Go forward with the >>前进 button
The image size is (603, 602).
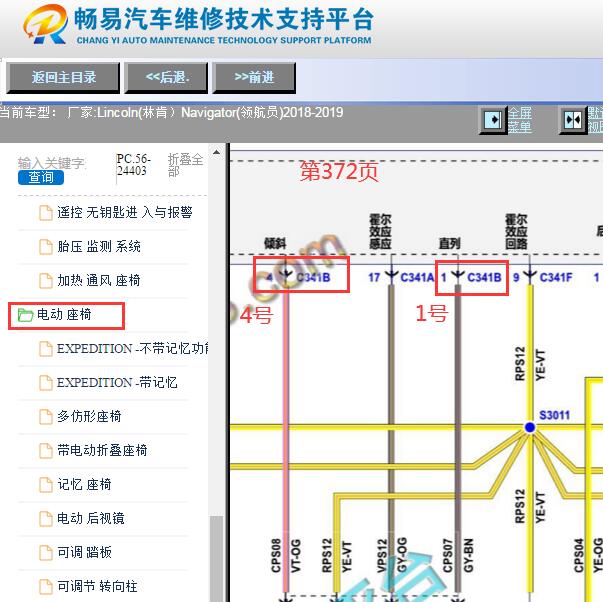(254, 78)
